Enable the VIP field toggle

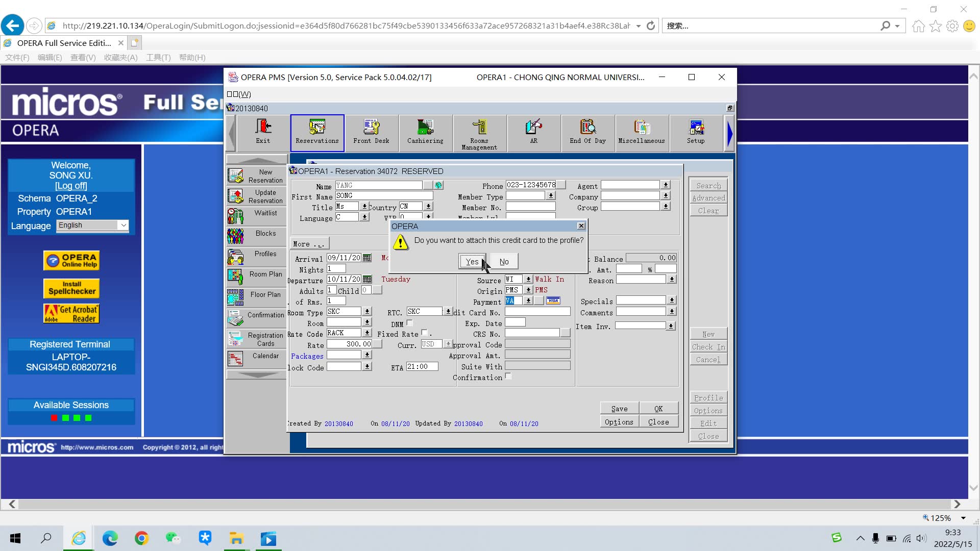pyautogui.click(x=428, y=217)
